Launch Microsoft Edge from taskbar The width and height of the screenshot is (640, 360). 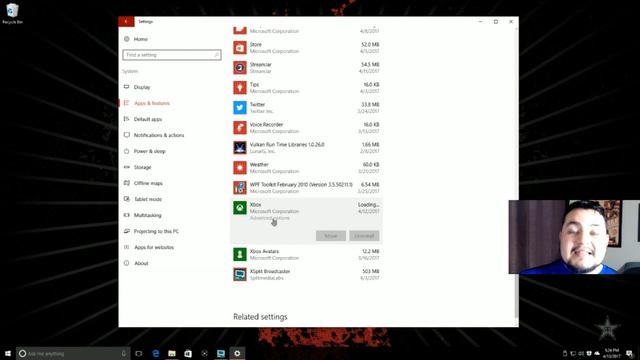[x=156, y=353]
